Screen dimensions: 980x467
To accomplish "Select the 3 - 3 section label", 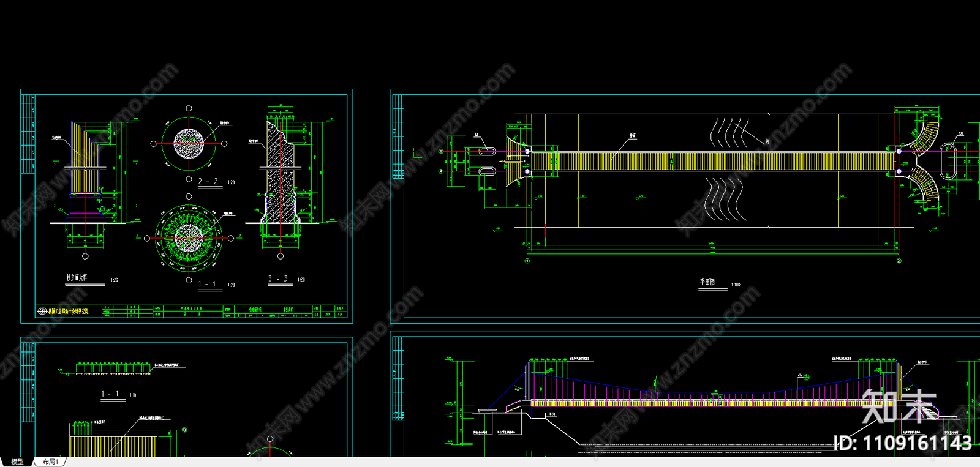I will pyautogui.click(x=278, y=278).
